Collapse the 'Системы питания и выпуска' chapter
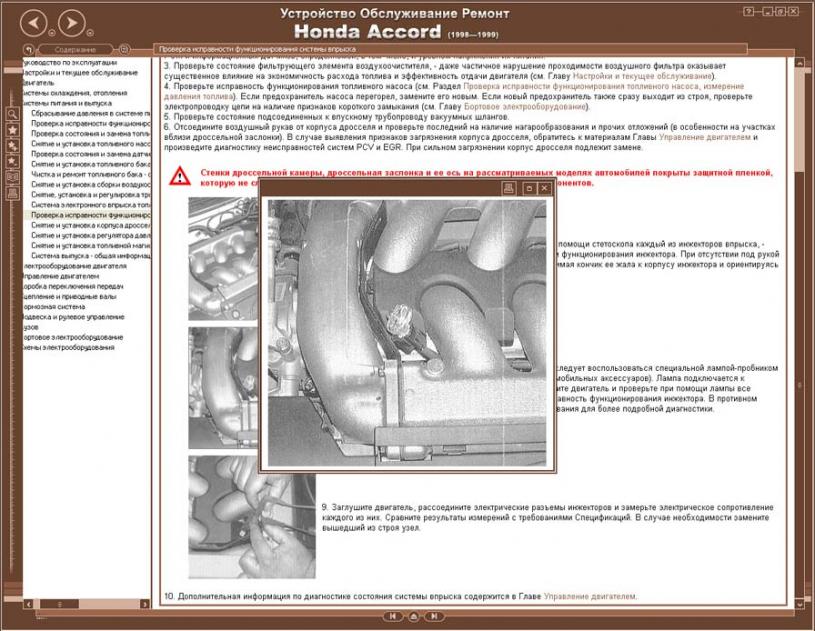This screenshot has width=815, height=631. 67,103
